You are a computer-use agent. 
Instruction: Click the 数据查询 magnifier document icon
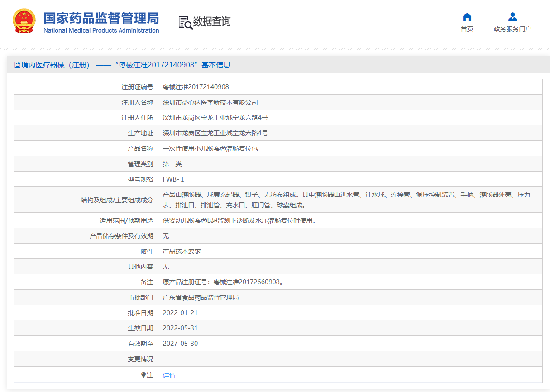185,22
